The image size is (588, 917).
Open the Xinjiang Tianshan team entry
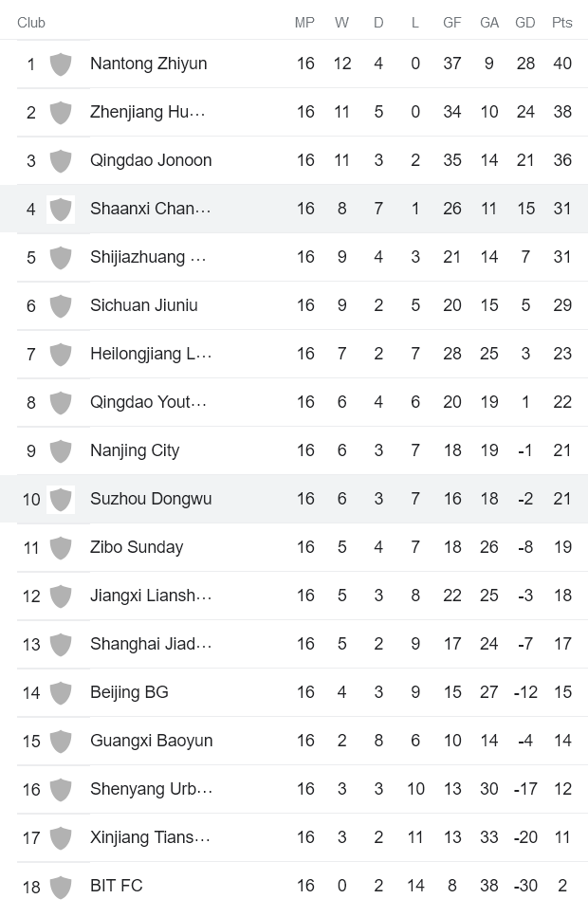pyautogui.click(x=151, y=836)
